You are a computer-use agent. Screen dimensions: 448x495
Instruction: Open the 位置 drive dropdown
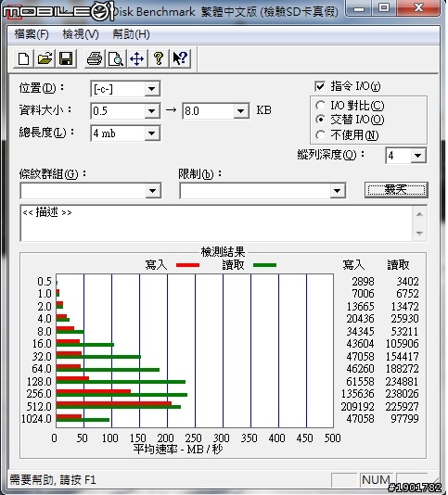click(x=151, y=89)
